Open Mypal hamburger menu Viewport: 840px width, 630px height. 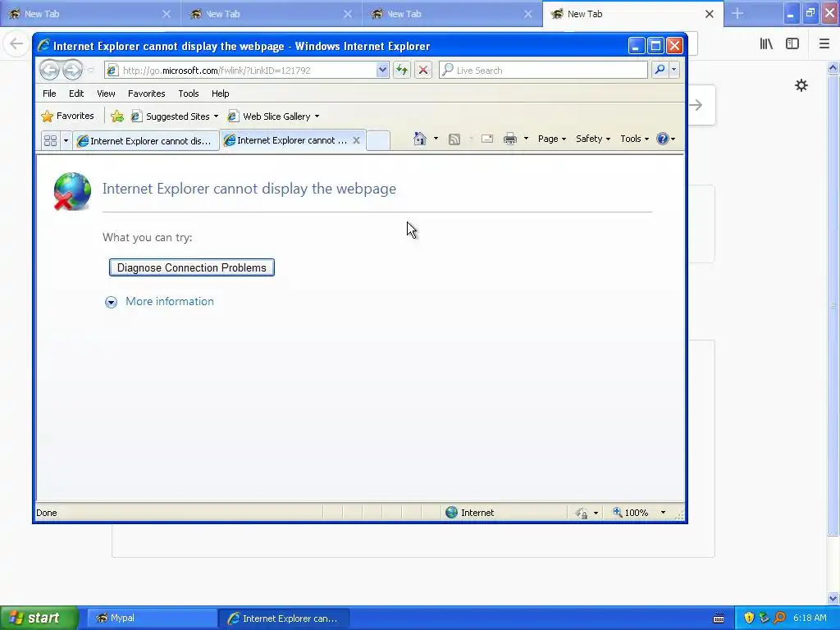[x=824, y=44]
